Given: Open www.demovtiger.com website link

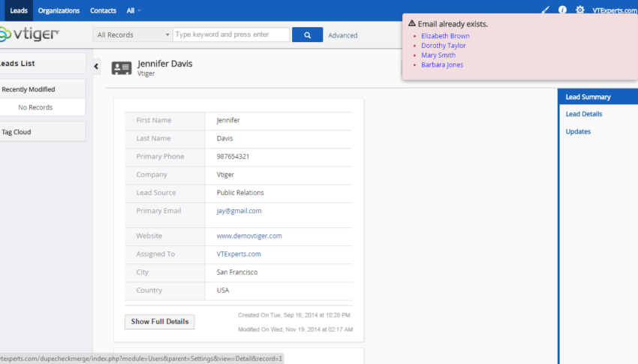Looking at the screenshot, I should point(249,236).
